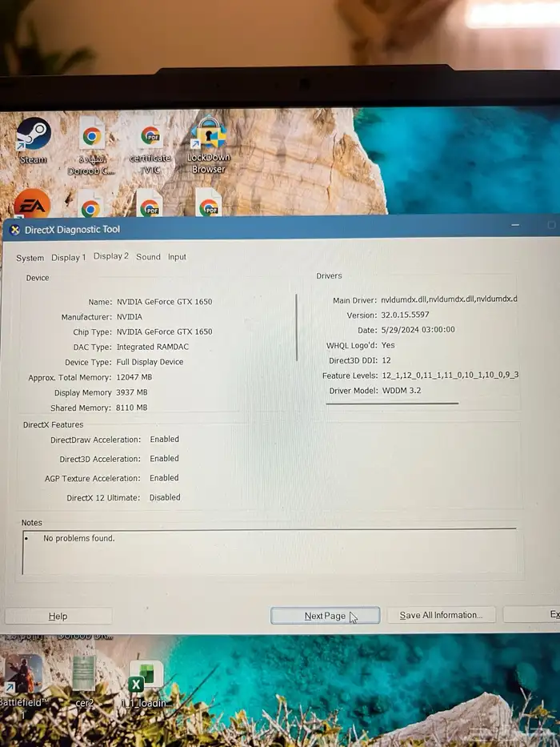Select the Display 2 tab
Viewport: 560px width, 747px height.
coord(111,256)
